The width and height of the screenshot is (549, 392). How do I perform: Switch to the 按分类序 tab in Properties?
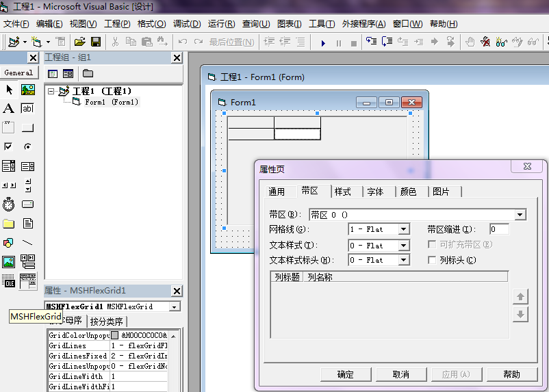pyautogui.click(x=106, y=322)
